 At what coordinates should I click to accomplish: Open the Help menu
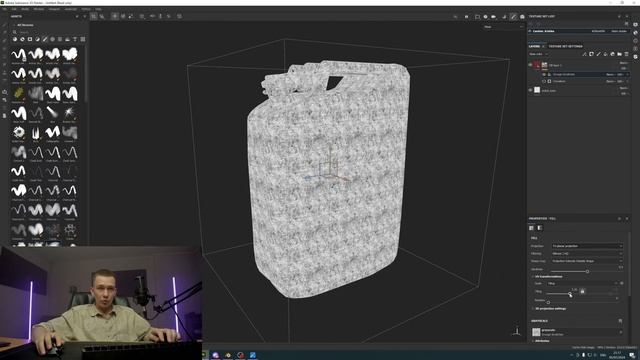pos(98,9)
